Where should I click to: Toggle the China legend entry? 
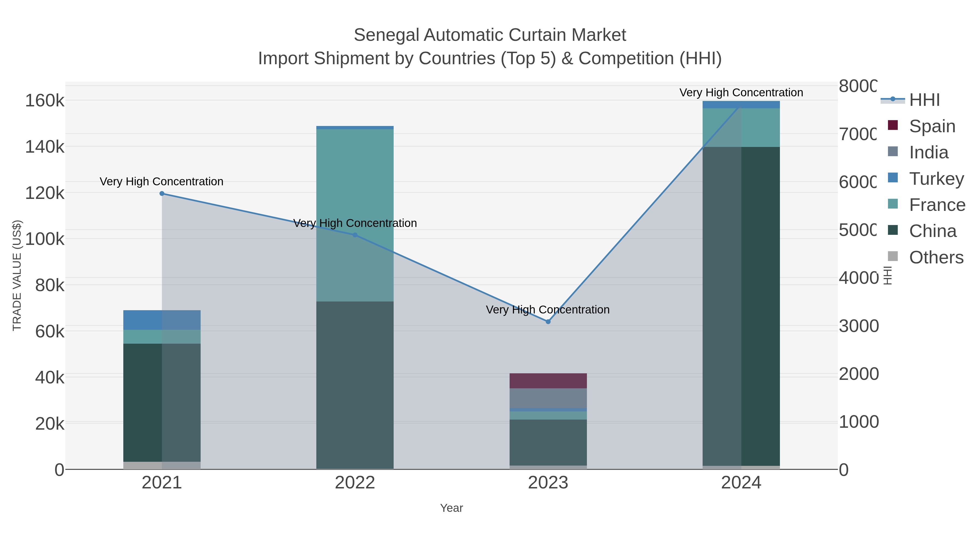922,231
